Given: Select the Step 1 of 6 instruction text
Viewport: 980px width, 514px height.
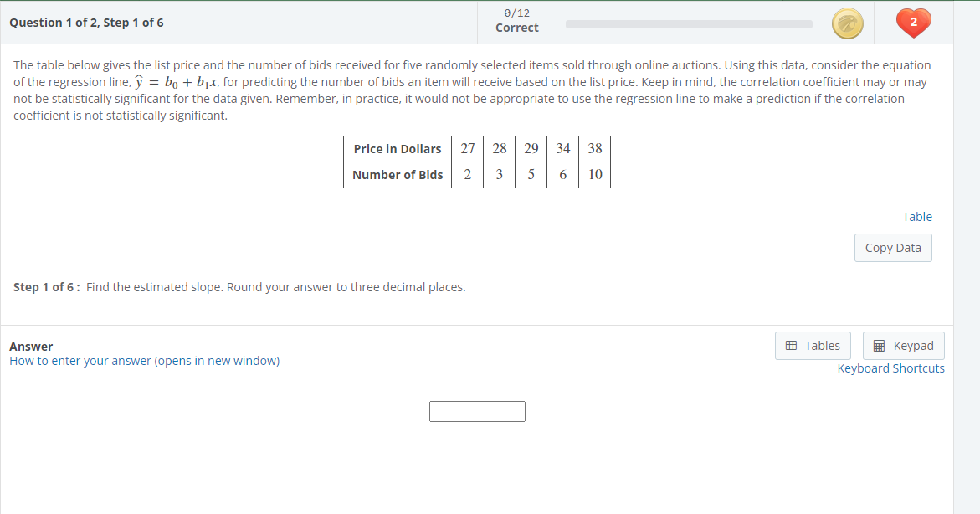Looking at the screenshot, I should 239,286.
